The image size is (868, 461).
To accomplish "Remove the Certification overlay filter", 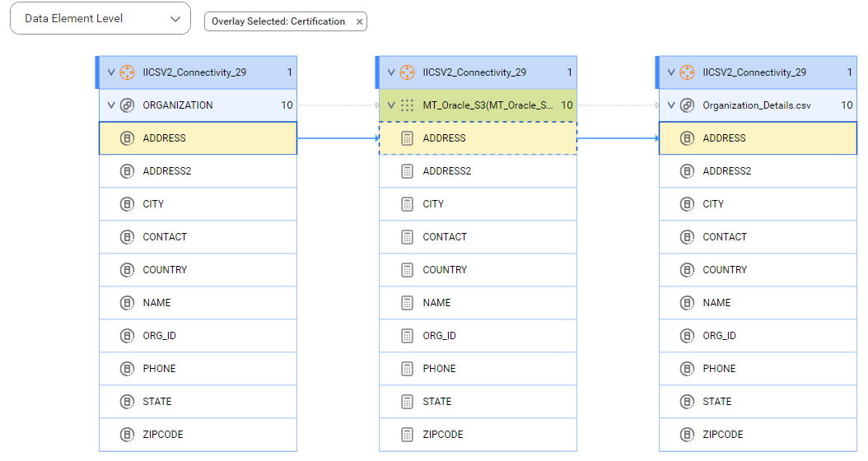I will pyautogui.click(x=359, y=21).
